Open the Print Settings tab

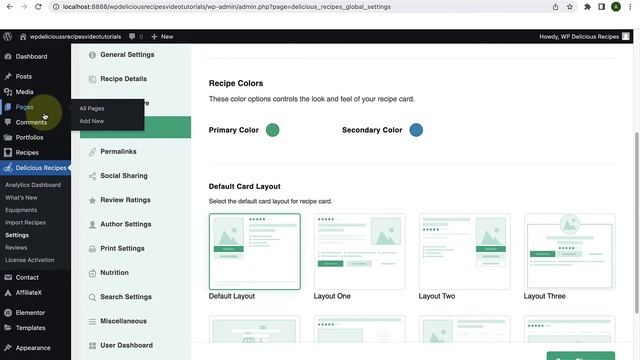pos(136,248)
